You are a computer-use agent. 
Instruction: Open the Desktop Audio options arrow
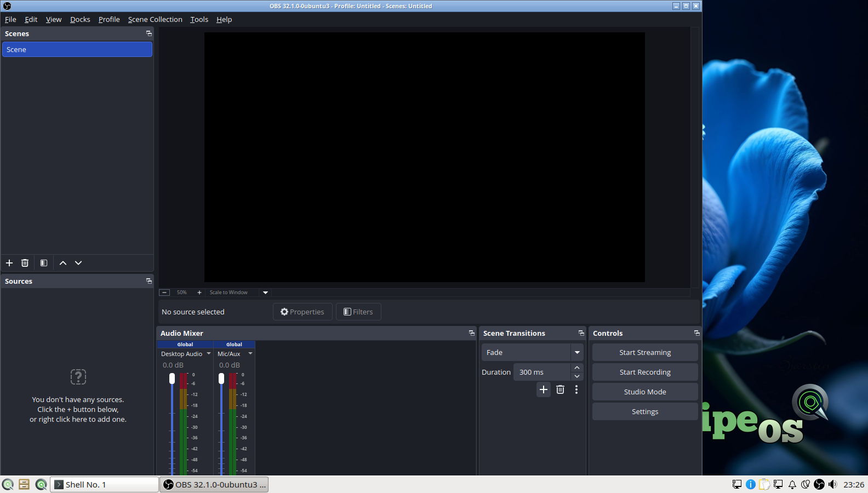coord(209,353)
